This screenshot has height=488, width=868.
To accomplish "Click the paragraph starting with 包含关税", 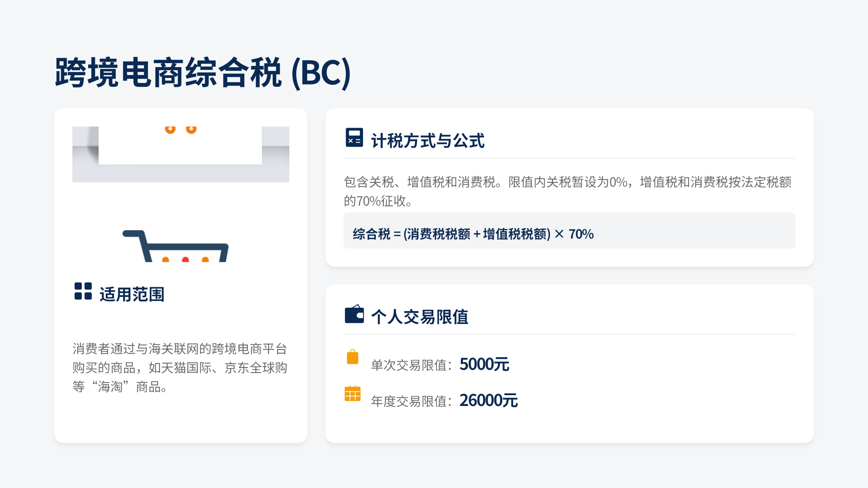I will pos(567,182).
